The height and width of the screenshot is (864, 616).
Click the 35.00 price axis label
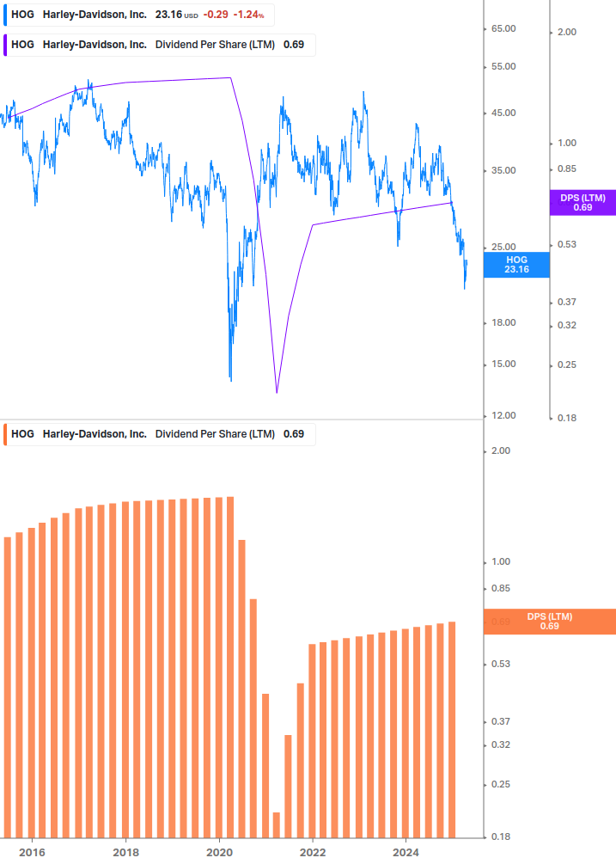pyautogui.click(x=503, y=171)
